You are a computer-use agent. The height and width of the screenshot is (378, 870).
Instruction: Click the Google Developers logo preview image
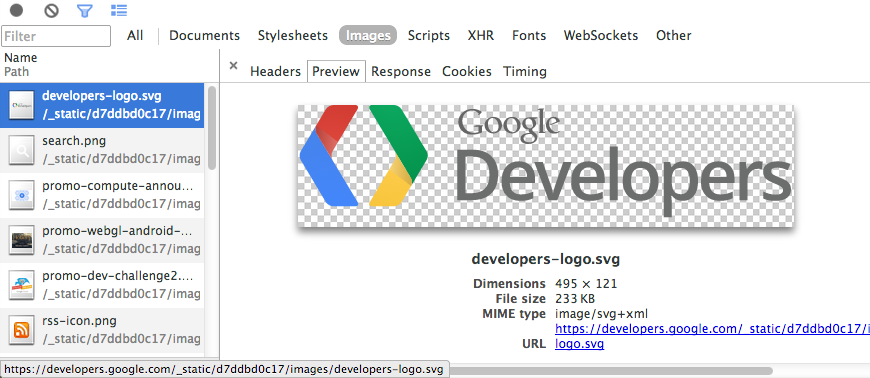[545, 165]
